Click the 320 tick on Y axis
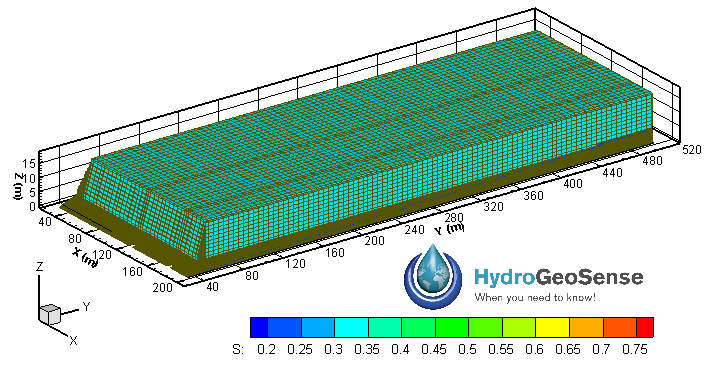Viewport: 706px width, 378px height. (493, 207)
